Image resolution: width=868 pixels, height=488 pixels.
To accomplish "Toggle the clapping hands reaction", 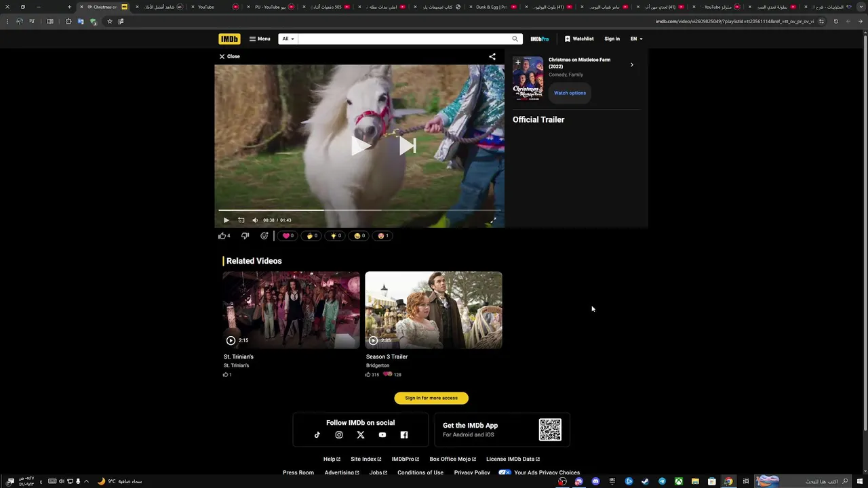I will tap(311, 236).
